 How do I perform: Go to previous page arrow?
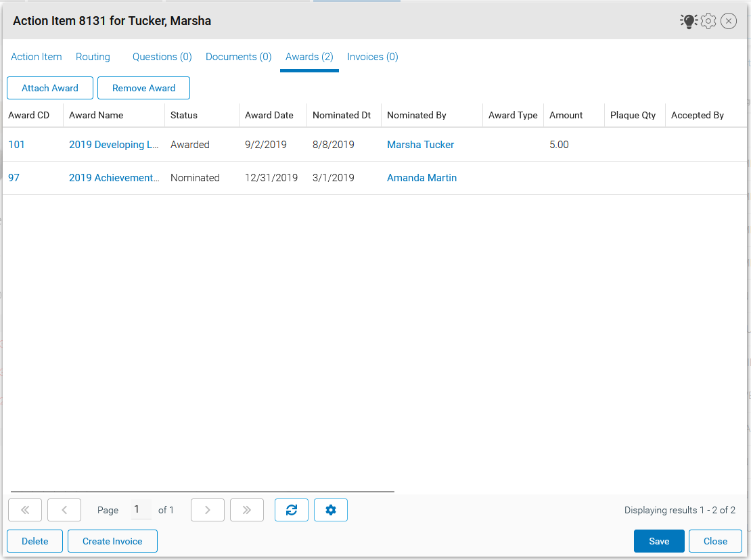click(64, 510)
